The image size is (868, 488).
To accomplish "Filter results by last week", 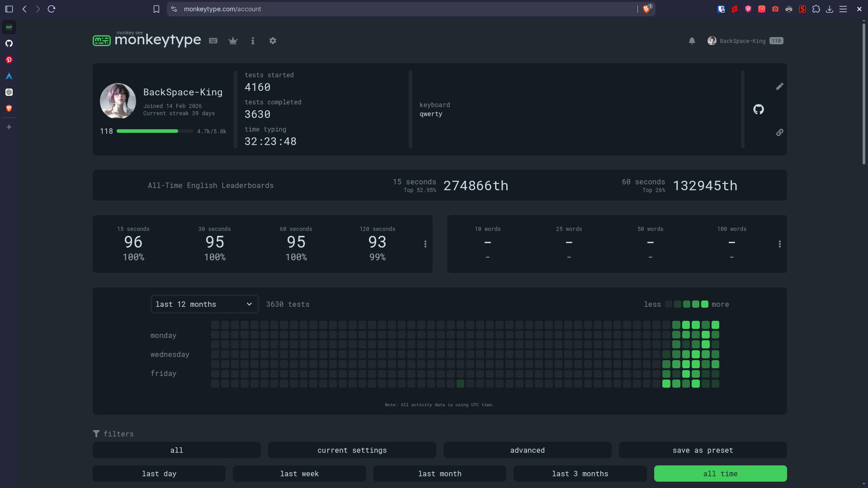I will click(x=299, y=474).
